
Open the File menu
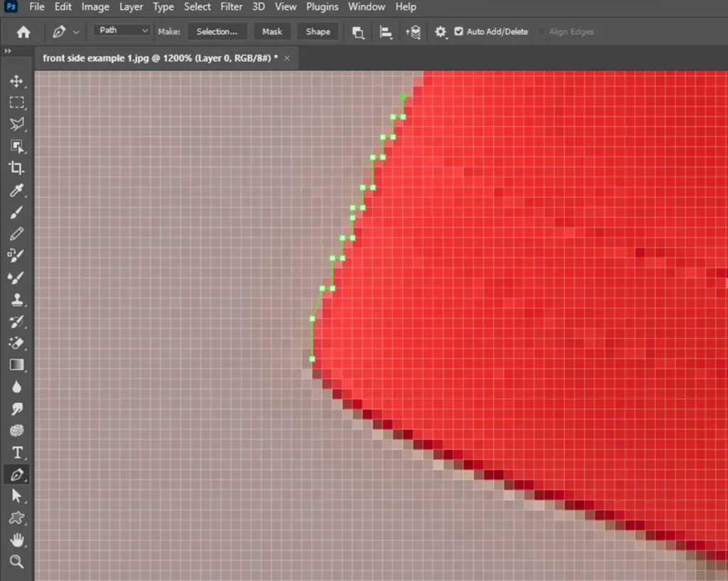pos(37,7)
